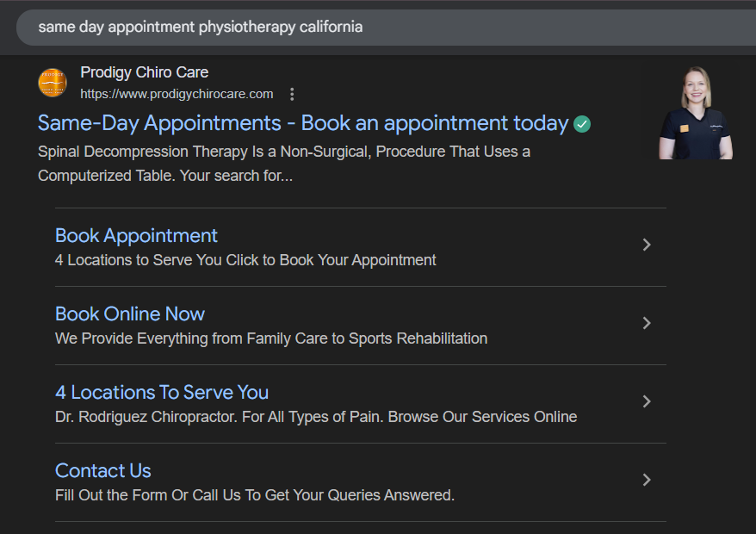Screen dimensions: 756x534
Task: Click the chevron in the 4 Locations row
Action: [x=648, y=401]
